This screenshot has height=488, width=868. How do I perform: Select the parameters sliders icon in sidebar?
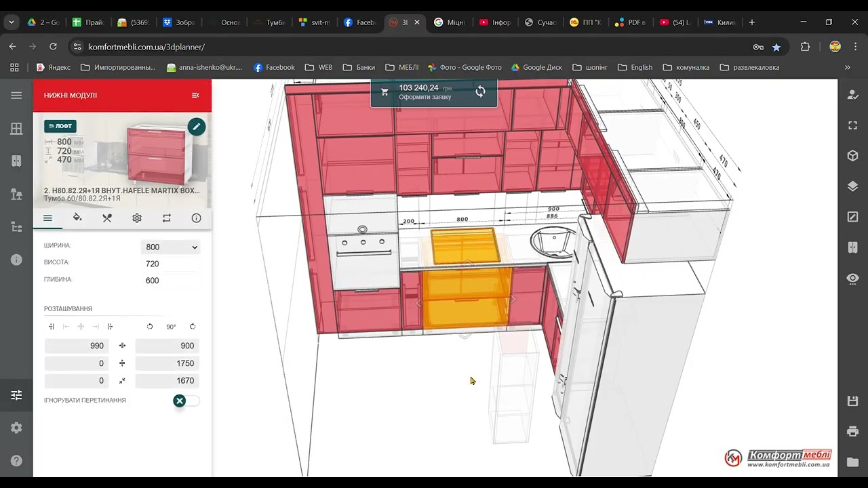[16, 395]
